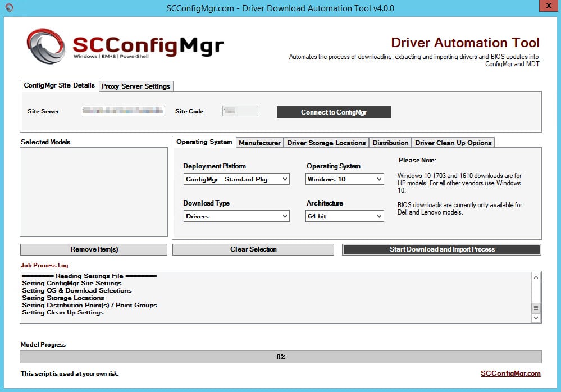The height and width of the screenshot is (392, 561).
Task: Click 'Setting Storage Locations' log line
Action: (63, 298)
